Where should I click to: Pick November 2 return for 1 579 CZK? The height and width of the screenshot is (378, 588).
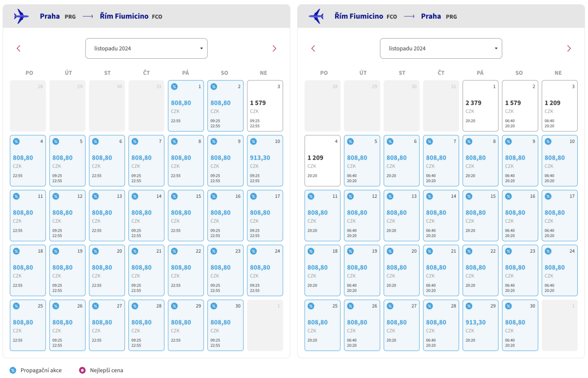(520, 106)
